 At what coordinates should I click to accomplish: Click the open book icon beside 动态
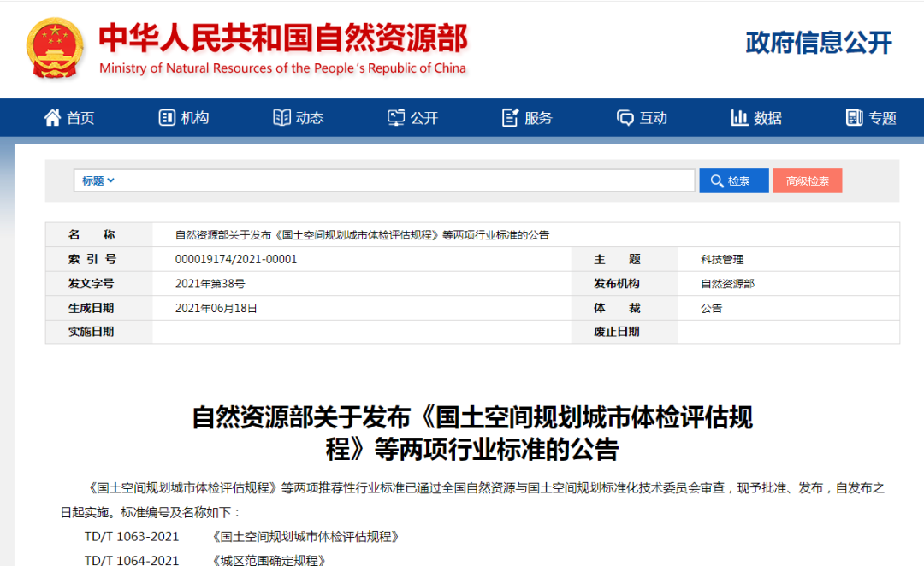pos(281,118)
